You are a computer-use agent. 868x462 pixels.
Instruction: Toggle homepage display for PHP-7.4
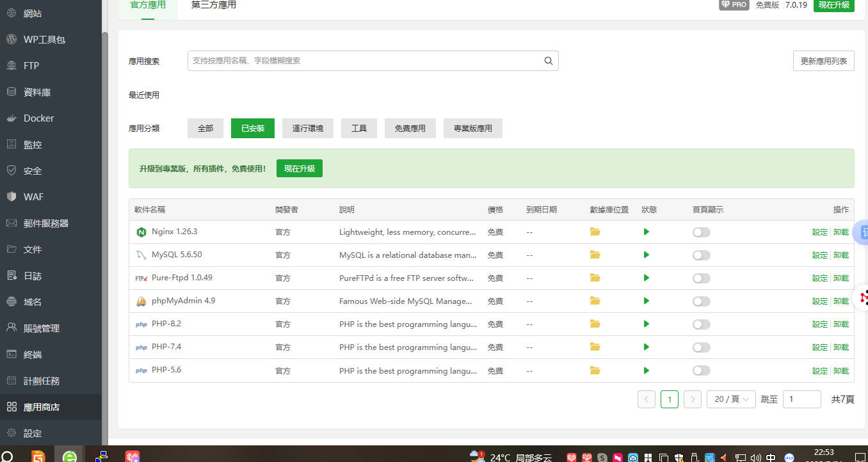click(701, 347)
